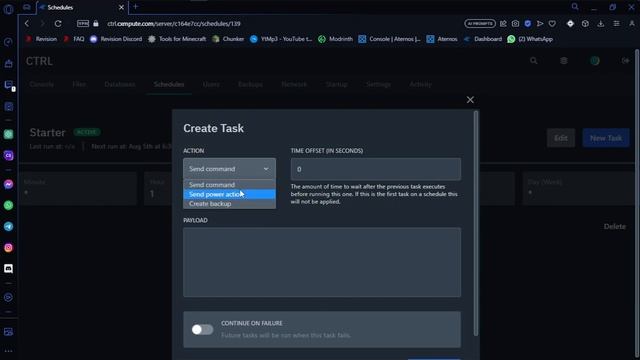Click the CTRL logo text
Screen dimensions: 640x360
point(39,61)
